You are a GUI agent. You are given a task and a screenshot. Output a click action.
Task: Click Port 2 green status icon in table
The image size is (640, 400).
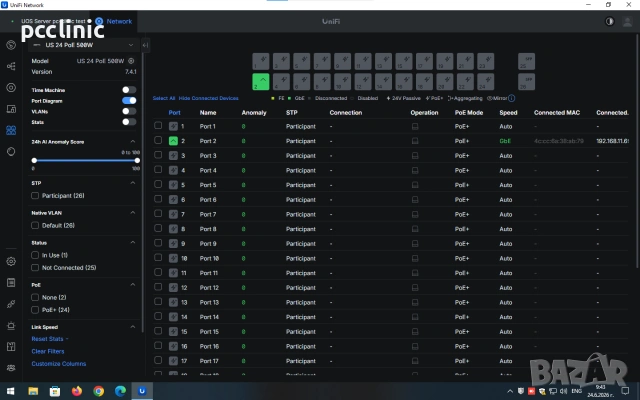click(x=173, y=141)
